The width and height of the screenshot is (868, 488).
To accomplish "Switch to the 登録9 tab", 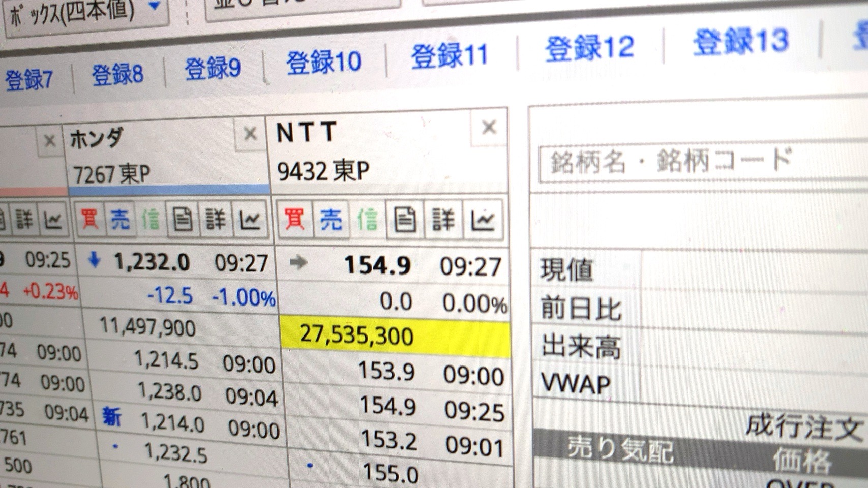I will (213, 68).
